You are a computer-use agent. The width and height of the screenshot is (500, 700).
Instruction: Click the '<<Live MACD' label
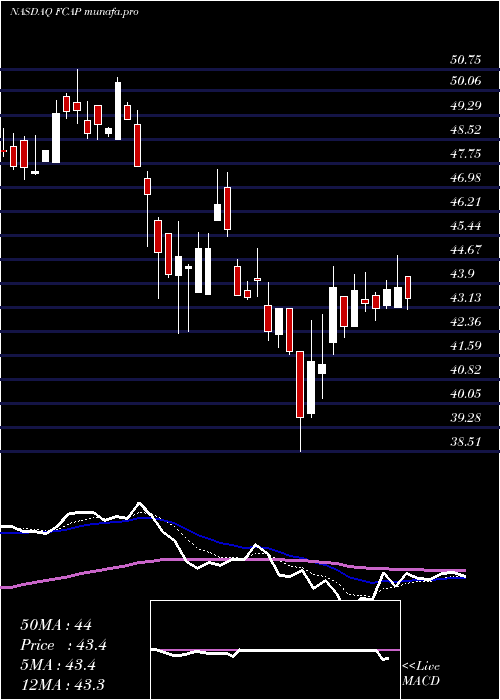pyautogui.click(x=421, y=674)
